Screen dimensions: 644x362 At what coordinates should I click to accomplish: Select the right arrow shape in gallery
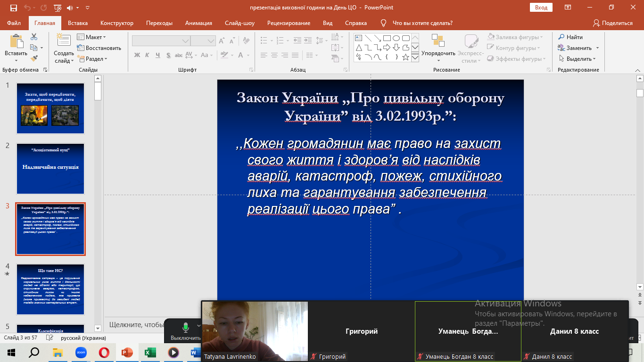click(x=387, y=47)
